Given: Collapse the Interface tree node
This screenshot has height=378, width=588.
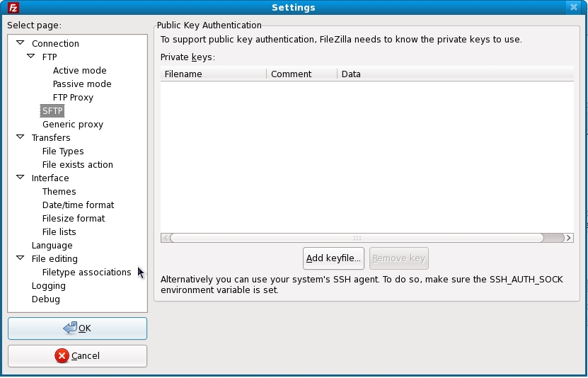Looking at the screenshot, I should click(x=21, y=177).
